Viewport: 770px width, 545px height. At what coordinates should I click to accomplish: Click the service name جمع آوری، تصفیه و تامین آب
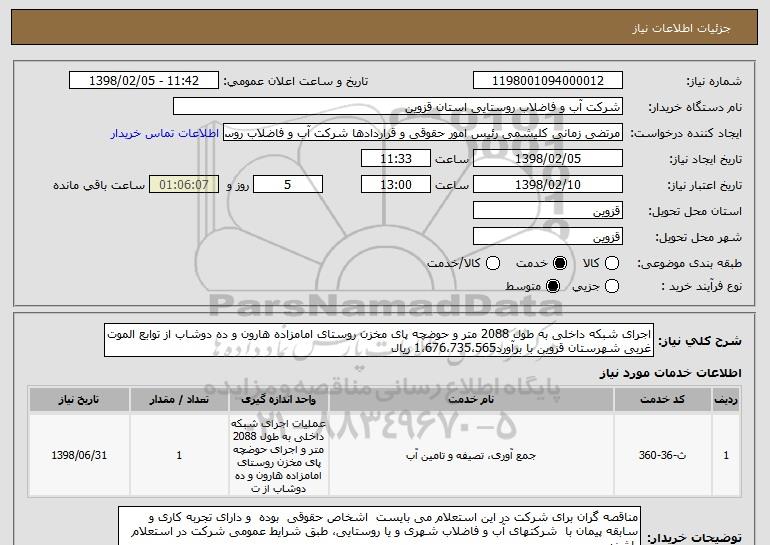(x=471, y=456)
